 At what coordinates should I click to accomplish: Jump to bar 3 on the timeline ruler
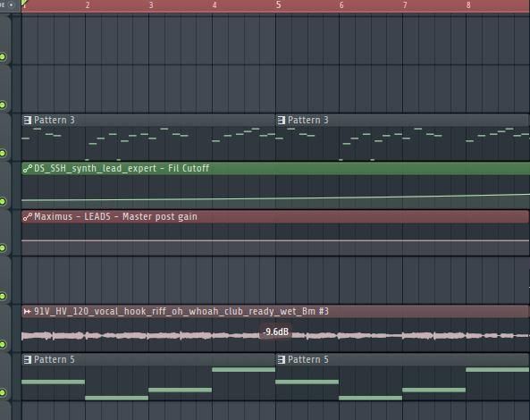click(151, 5)
